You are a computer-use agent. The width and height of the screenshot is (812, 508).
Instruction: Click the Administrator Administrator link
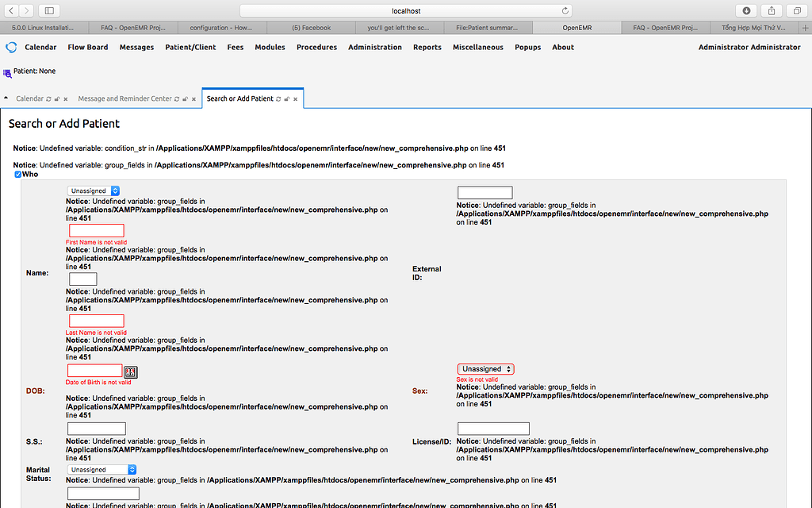[749, 47]
